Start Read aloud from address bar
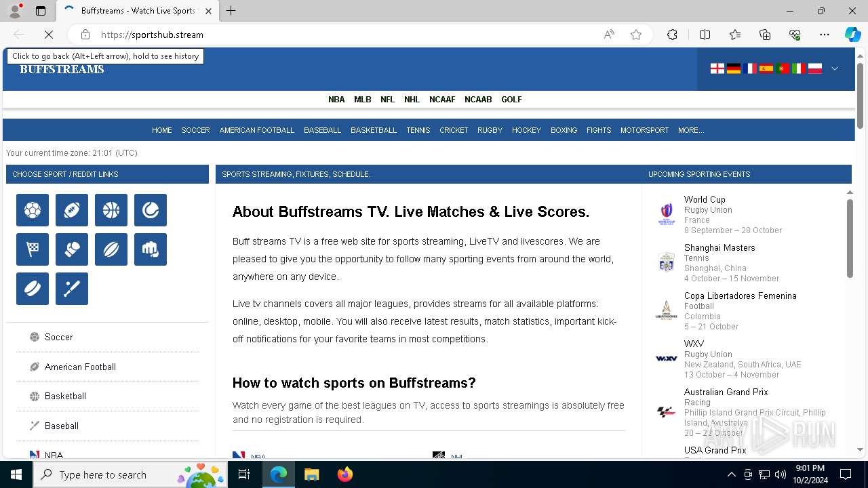868x488 pixels. [x=609, y=35]
